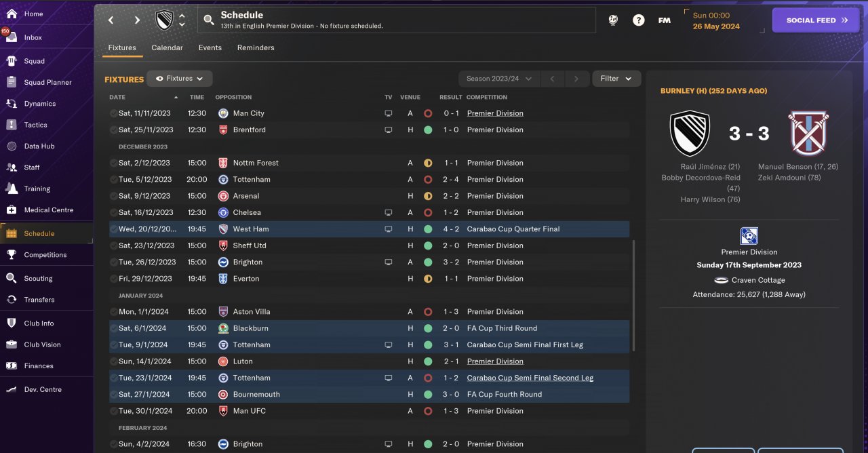Click the FM logo icon in top bar
This screenshot has width=868, height=453.
tap(665, 20)
